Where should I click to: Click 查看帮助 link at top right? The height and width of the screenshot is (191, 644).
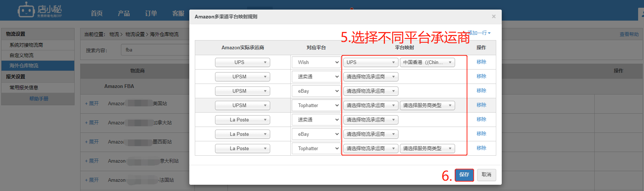point(629,34)
